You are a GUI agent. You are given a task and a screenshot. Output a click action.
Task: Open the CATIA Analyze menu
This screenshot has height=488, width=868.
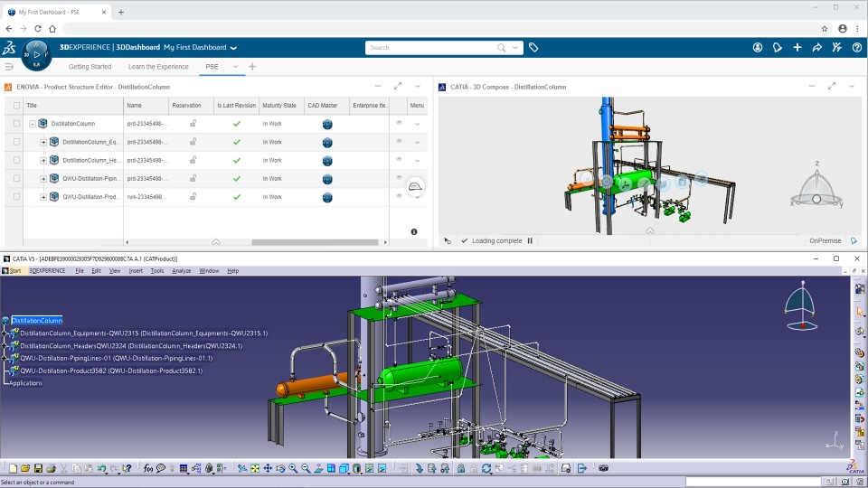[x=181, y=271]
